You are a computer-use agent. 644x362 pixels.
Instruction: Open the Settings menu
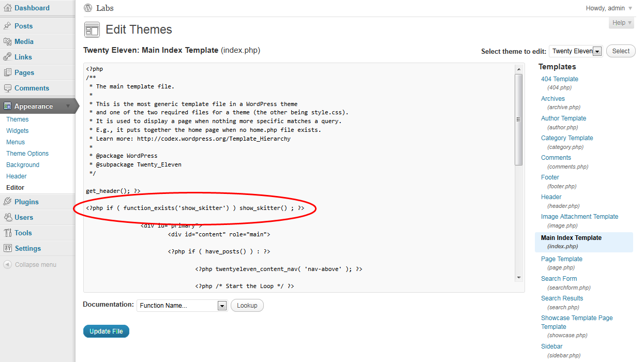click(x=27, y=248)
